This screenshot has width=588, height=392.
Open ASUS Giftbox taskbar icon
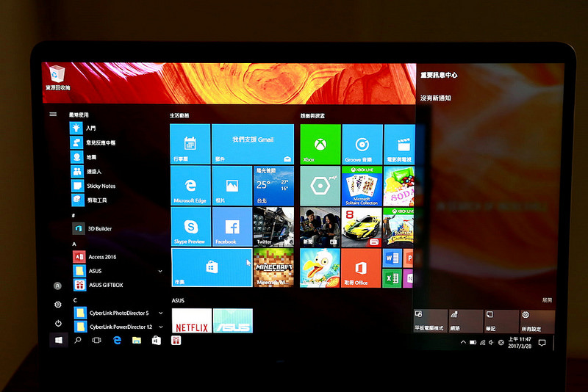coord(176,340)
